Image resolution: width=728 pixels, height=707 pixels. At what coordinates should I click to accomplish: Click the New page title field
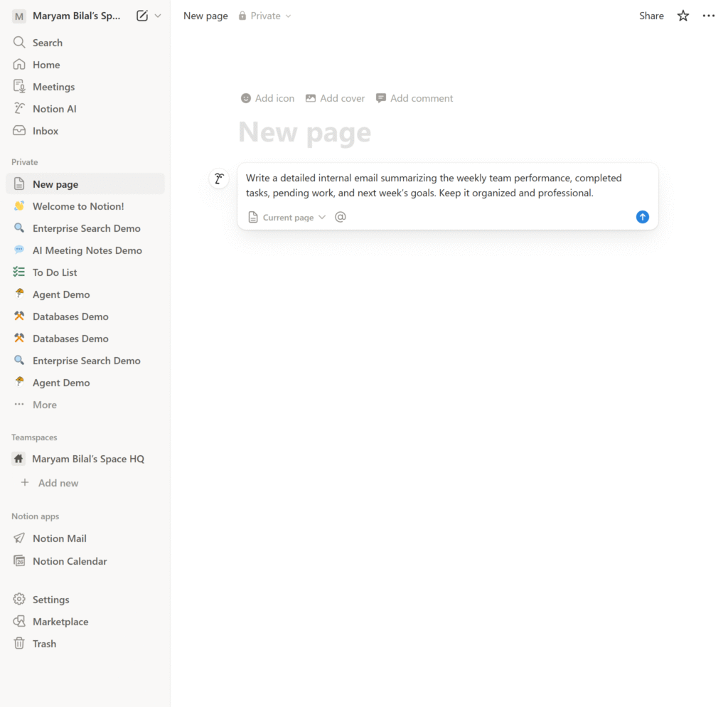304,132
